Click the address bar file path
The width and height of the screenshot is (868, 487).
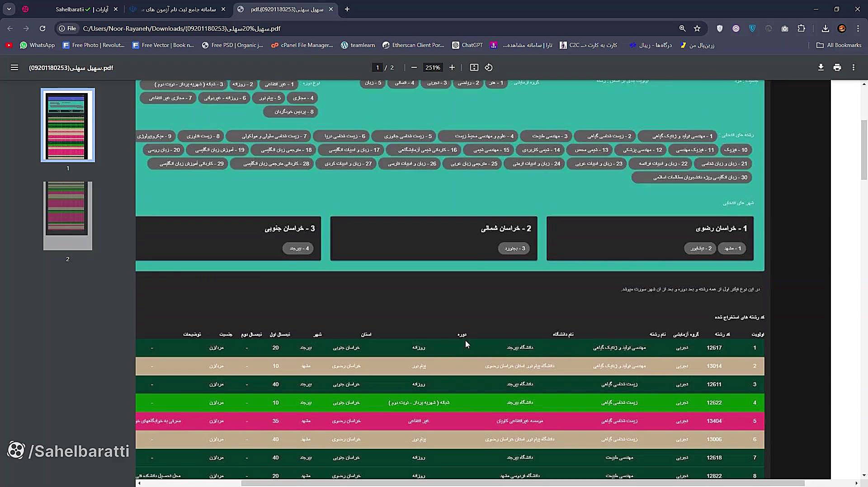(x=182, y=28)
